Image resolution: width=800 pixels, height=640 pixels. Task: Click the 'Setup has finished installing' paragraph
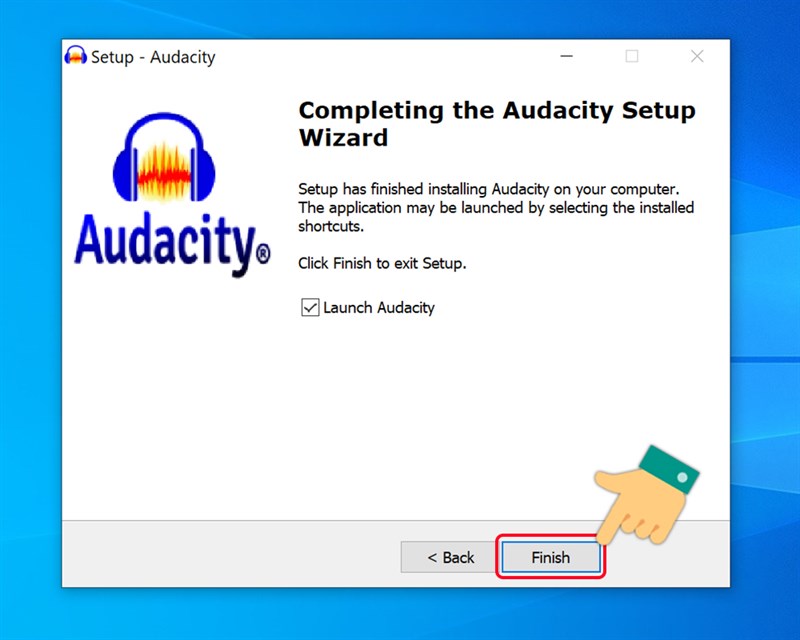tap(496, 208)
